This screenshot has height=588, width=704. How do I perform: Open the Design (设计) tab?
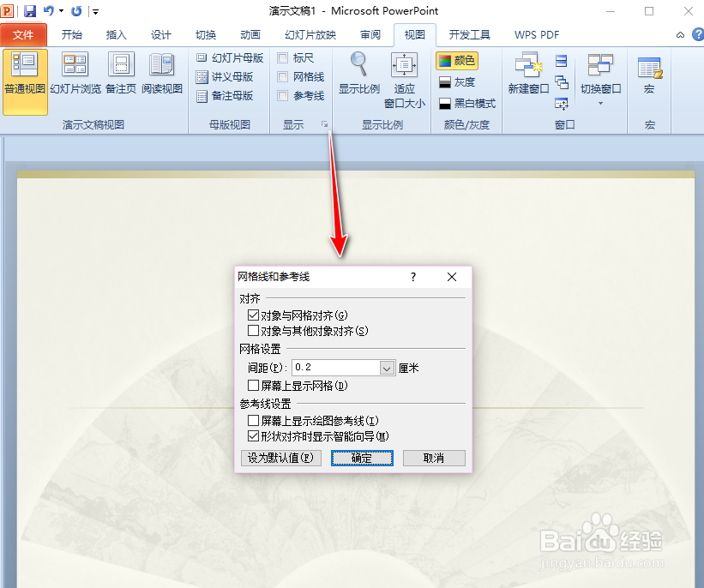(161, 35)
